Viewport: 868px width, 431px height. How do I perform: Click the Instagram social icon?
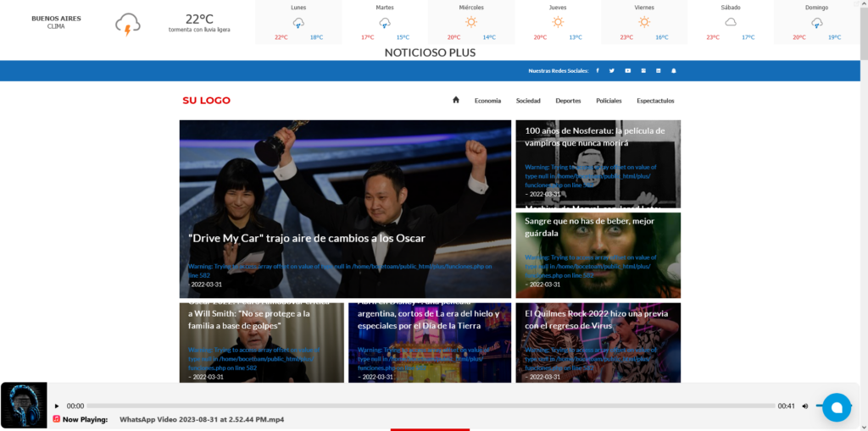643,70
